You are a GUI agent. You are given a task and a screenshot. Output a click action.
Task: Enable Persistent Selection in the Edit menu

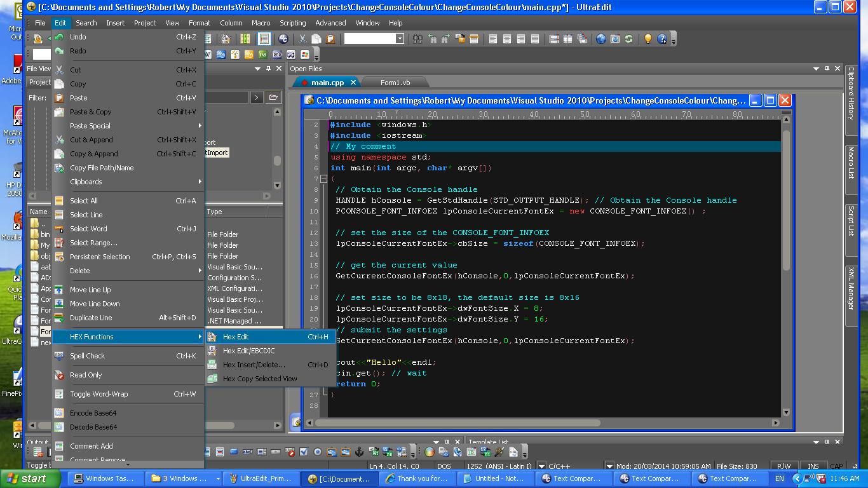[x=100, y=257]
